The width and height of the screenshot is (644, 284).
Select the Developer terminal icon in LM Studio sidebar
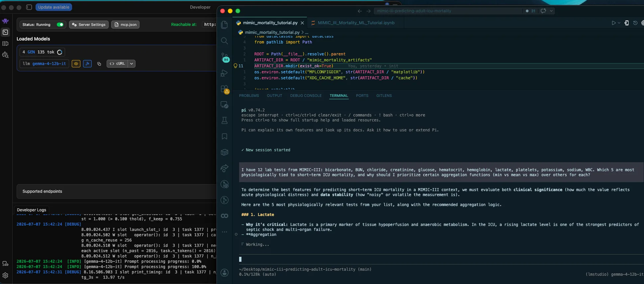5,32
